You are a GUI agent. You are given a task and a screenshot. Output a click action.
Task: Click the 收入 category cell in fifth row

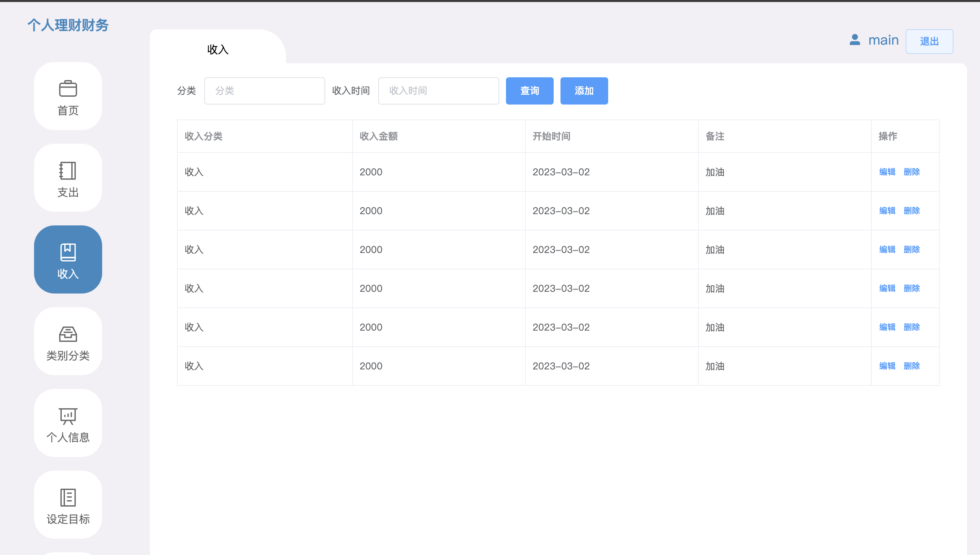pos(194,327)
